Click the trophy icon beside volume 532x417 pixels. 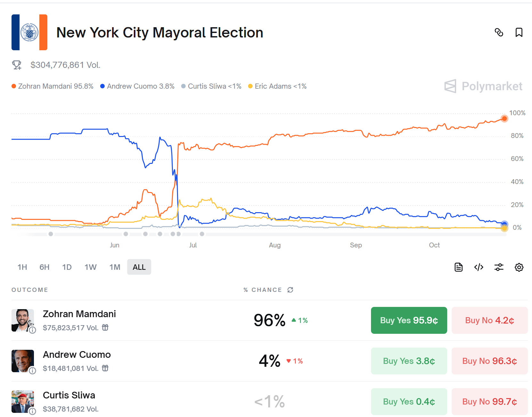(17, 65)
